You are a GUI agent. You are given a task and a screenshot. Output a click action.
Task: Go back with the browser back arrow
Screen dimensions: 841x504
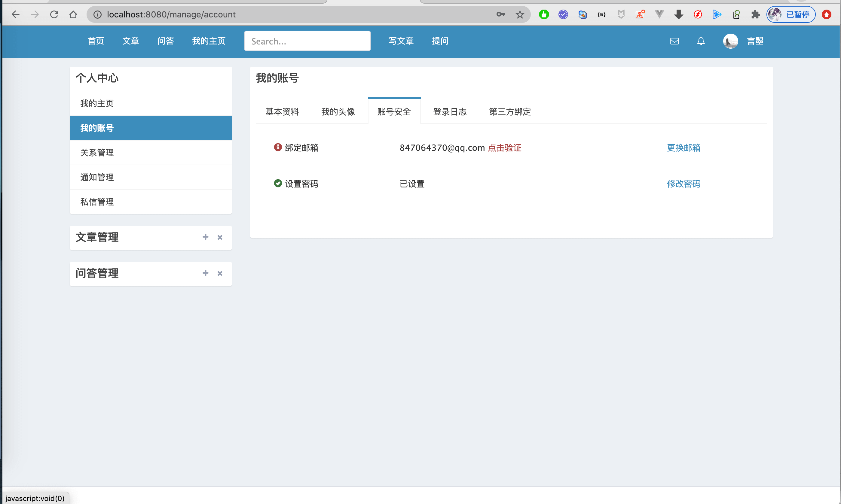(16, 14)
